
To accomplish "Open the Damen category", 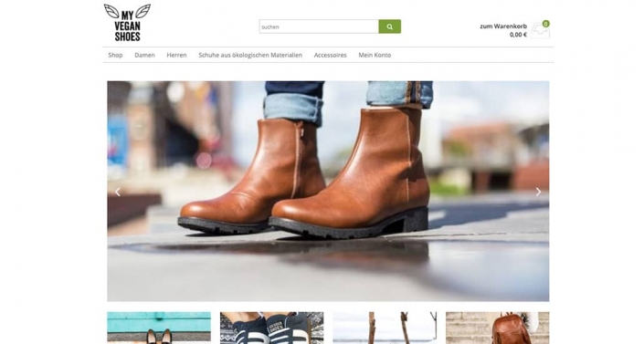I will 144,55.
